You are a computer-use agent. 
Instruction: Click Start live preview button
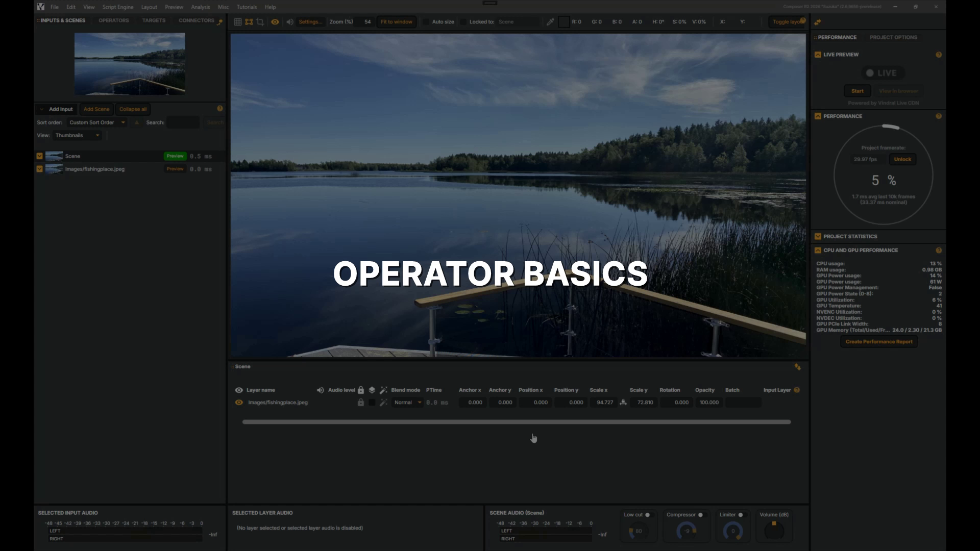point(857,91)
